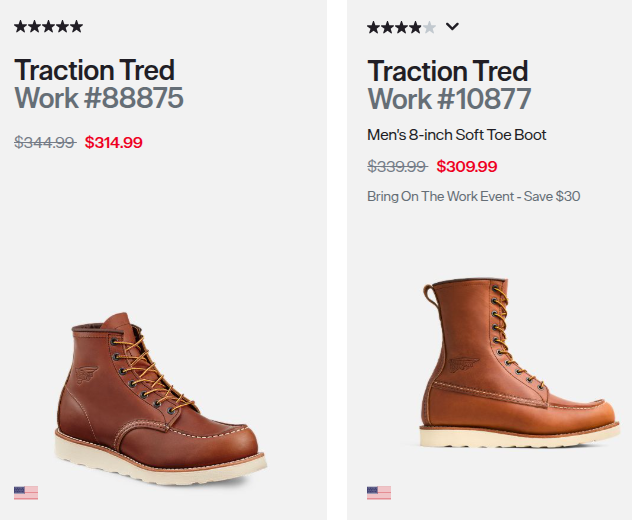Click the five-star rating on boot #88875
This screenshot has width=632, height=521.
(x=48, y=27)
